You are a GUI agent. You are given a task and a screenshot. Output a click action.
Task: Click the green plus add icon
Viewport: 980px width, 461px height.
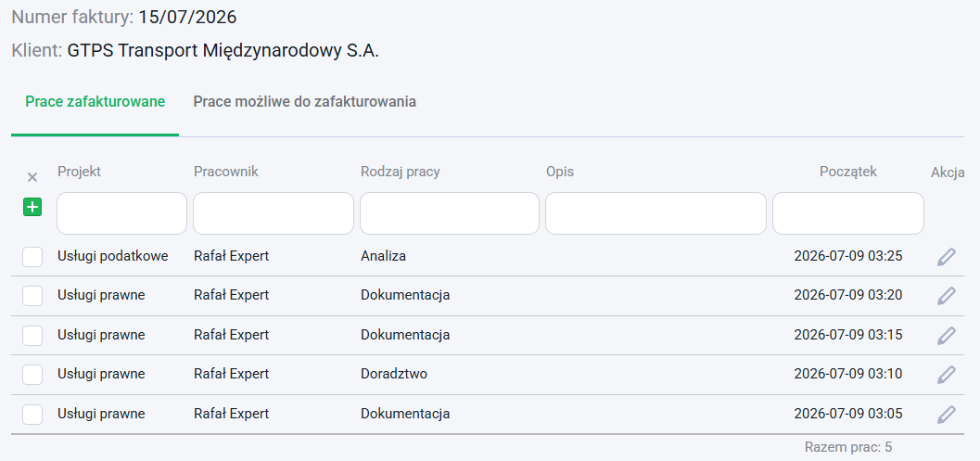coord(32,207)
